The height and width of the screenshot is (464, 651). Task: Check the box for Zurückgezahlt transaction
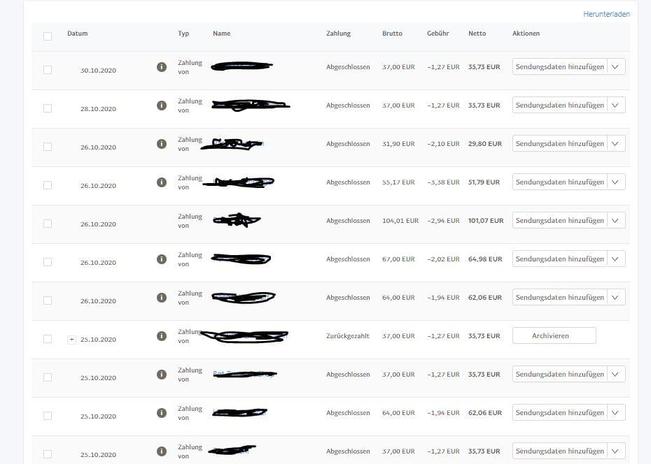click(x=48, y=339)
